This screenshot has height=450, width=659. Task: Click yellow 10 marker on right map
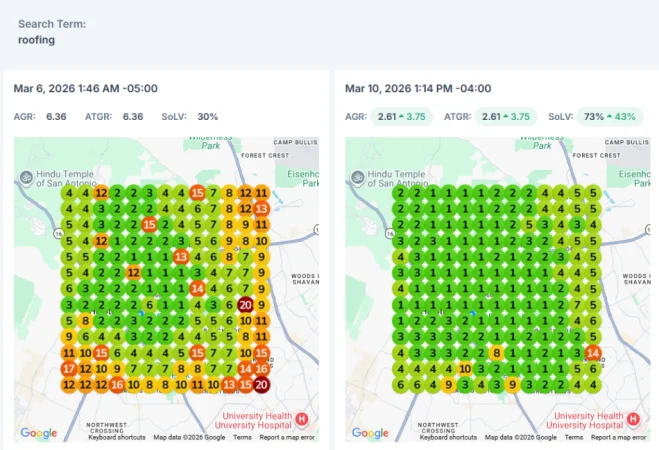(x=465, y=369)
